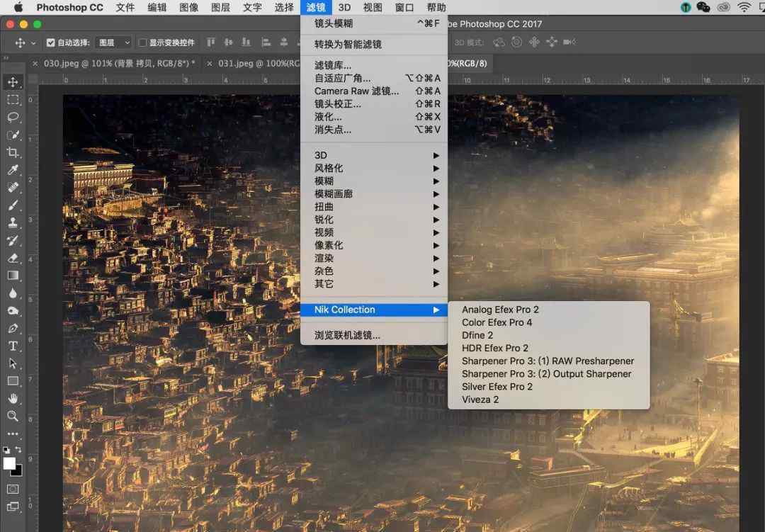
Task: Change screen mode from toolbox bottom
Action: tap(13, 506)
